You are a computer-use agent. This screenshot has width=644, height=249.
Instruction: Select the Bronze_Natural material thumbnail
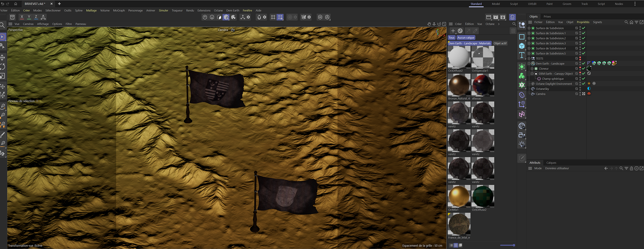pos(459,85)
